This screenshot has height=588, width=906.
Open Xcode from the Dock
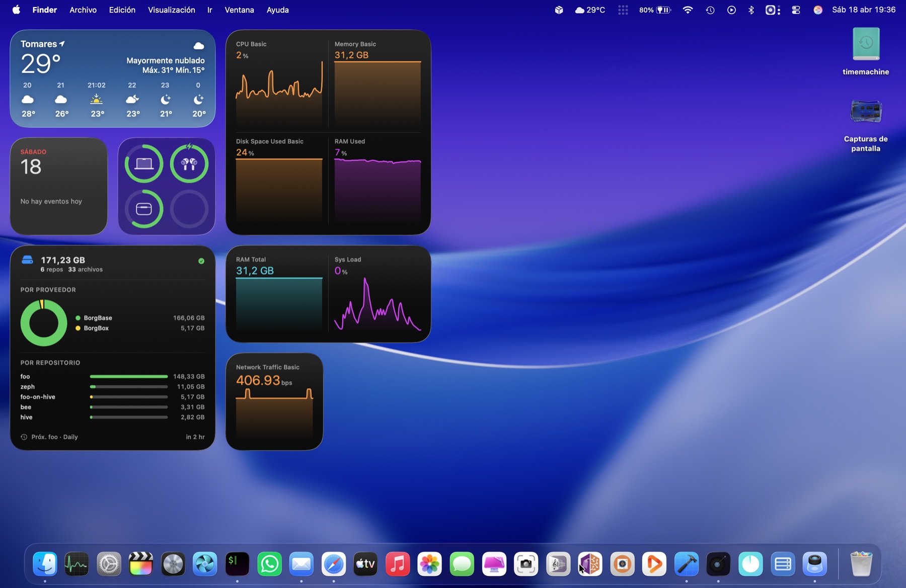coord(686,564)
